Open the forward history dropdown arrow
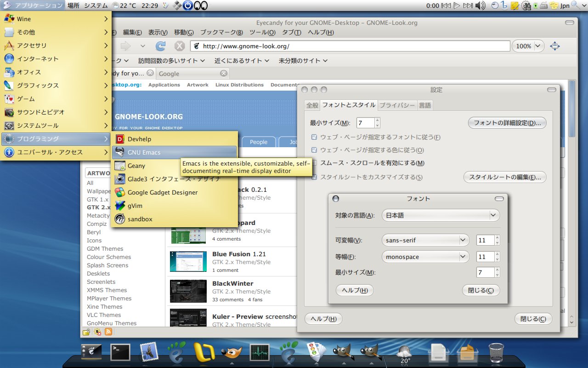This screenshot has height=368, width=588. click(x=142, y=46)
